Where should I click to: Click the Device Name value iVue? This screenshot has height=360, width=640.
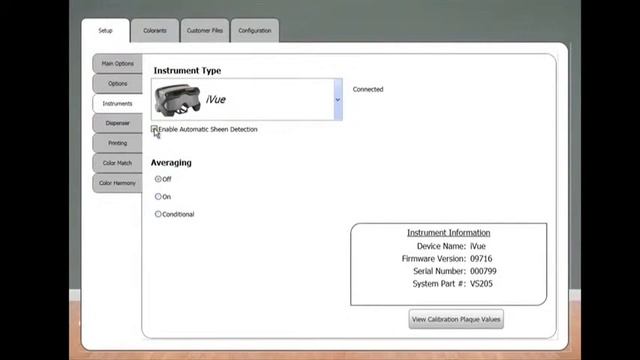point(478,246)
